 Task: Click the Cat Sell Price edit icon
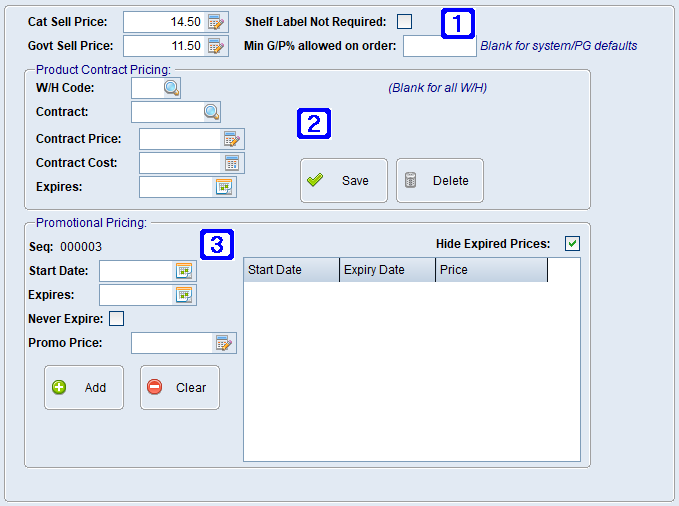click(x=217, y=22)
